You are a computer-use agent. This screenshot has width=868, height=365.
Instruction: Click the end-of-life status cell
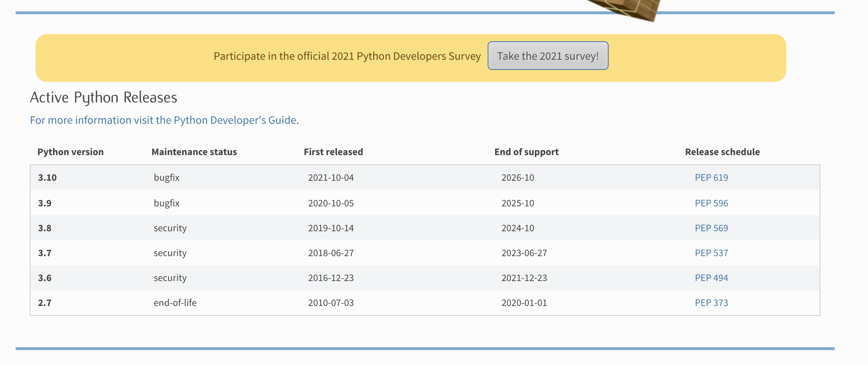[x=175, y=303]
